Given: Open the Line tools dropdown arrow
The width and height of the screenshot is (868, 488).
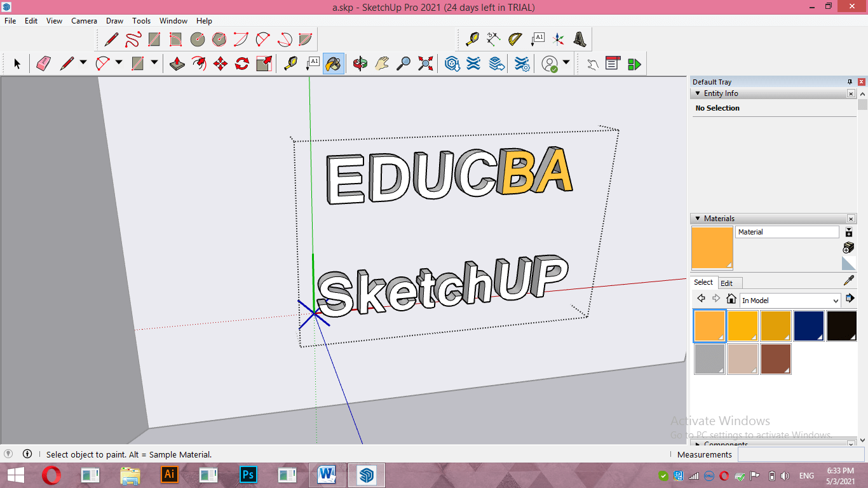Looking at the screenshot, I should [83, 63].
